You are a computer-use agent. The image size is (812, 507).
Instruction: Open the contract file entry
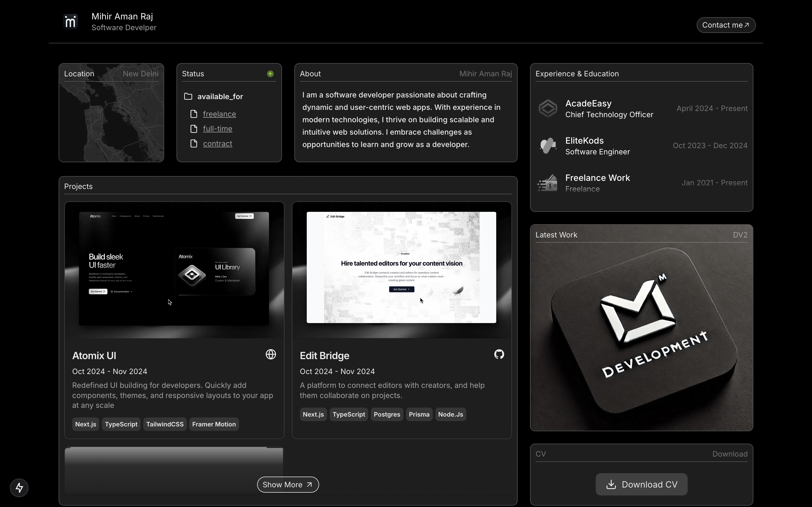pos(218,144)
